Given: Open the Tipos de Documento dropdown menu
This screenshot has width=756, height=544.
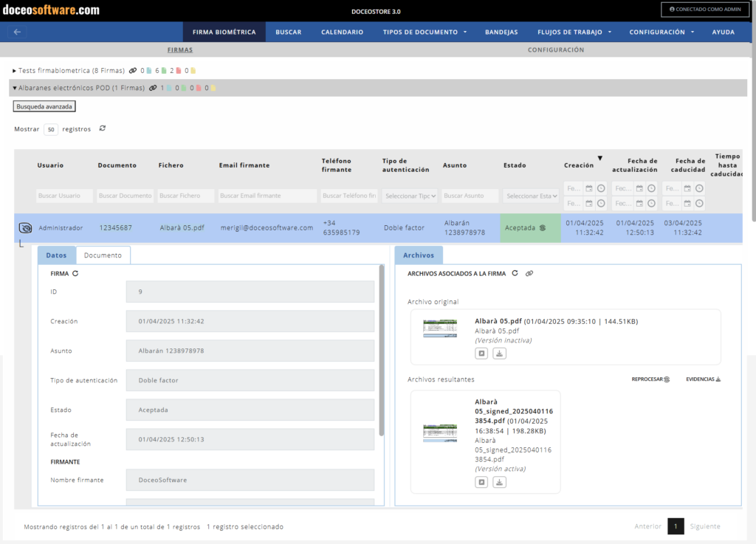Looking at the screenshot, I should pyautogui.click(x=425, y=32).
